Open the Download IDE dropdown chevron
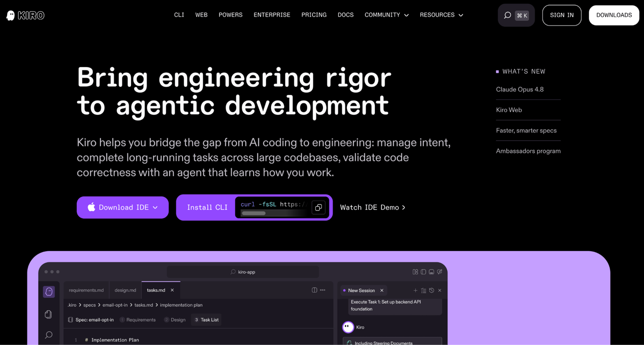This screenshot has height=345, width=644. click(155, 208)
